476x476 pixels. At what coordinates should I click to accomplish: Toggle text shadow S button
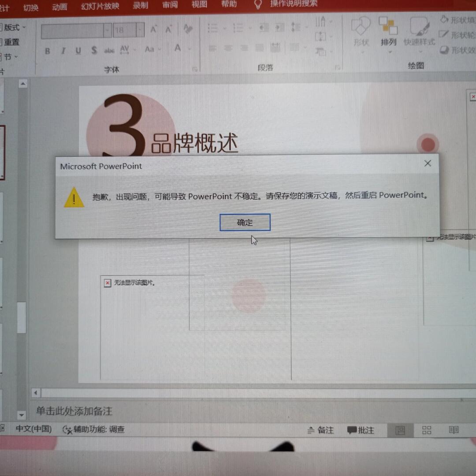coord(94,50)
